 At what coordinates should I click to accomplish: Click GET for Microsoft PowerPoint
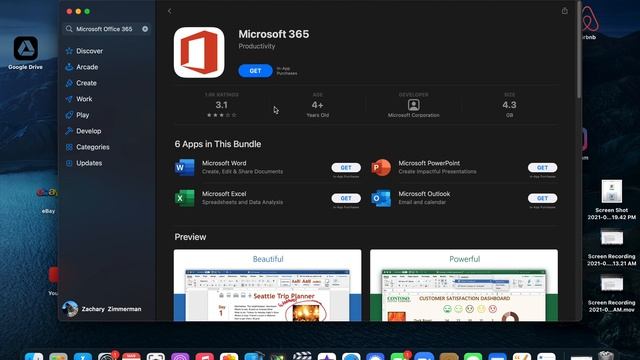(x=542, y=168)
